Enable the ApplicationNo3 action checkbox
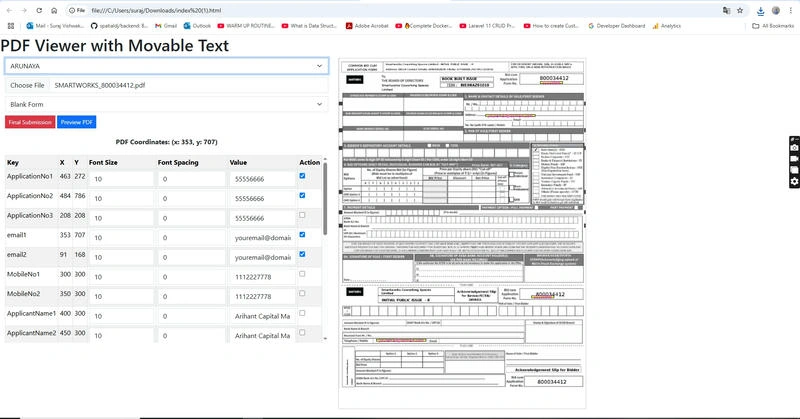 coord(302,215)
